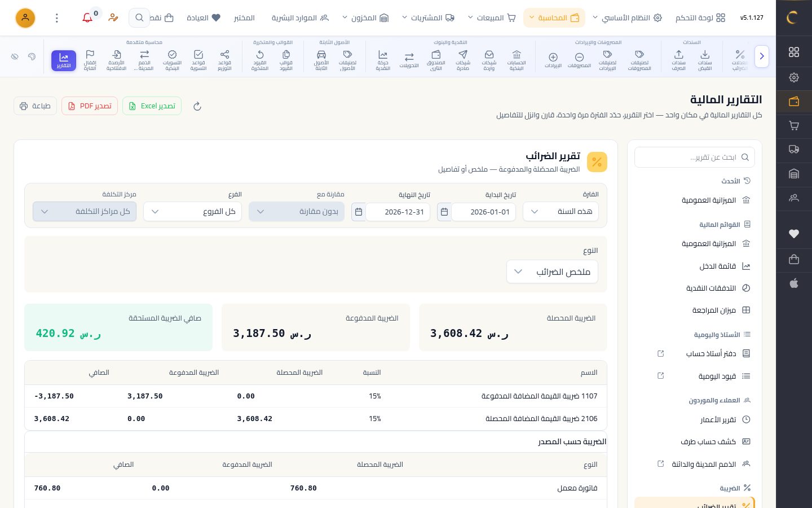Click the refresh icon next to export buttons
The width and height of the screenshot is (812, 508).
pyautogui.click(x=197, y=106)
